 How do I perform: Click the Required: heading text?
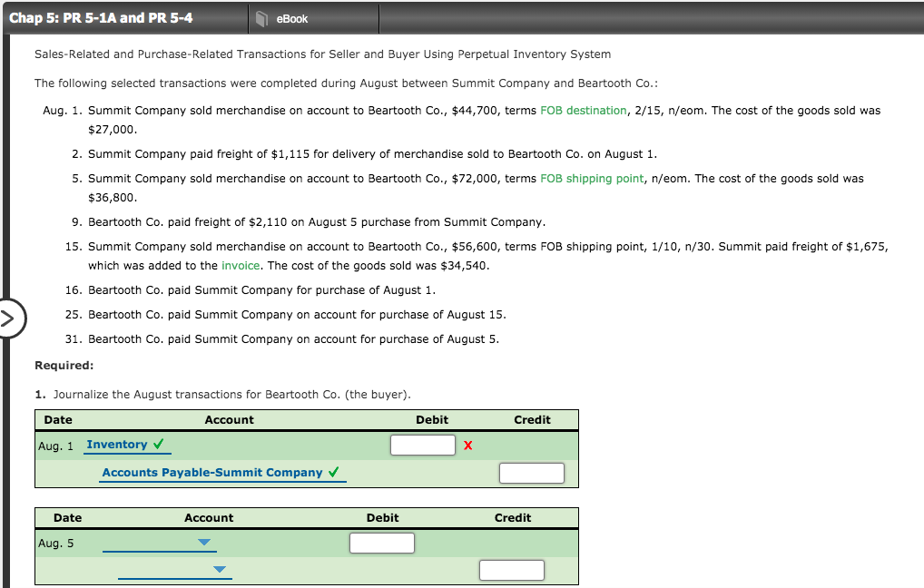(x=64, y=366)
